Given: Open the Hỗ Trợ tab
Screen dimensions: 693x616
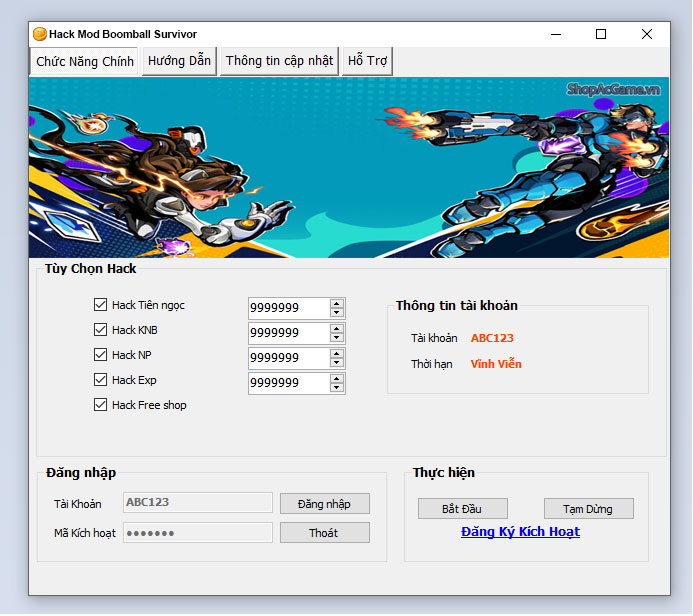Looking at the screenshot, I should (367, 61).
